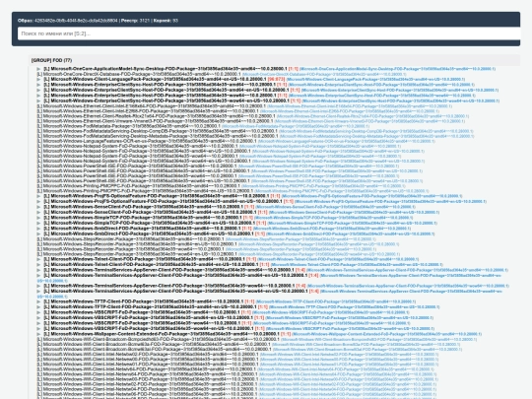Collapse the [GROUP] FOD (77) header
Viewport: 532px width, 399px height.
274,60
